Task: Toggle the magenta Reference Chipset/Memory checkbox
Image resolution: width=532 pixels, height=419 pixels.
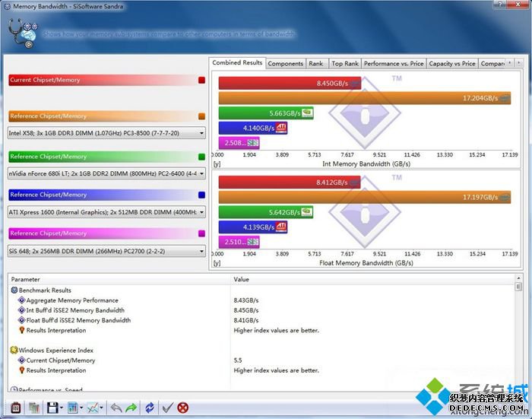Action: pos(201,233)
